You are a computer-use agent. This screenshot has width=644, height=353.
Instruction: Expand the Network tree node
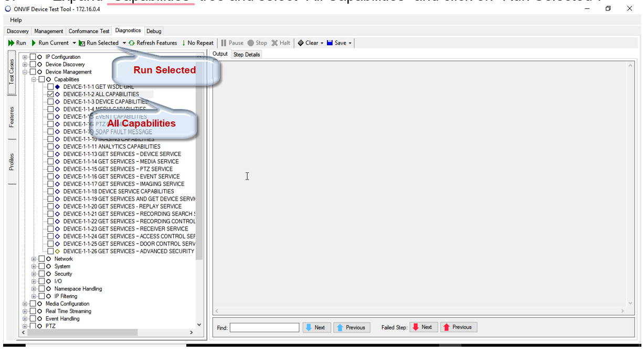click(x=34, y=259)
